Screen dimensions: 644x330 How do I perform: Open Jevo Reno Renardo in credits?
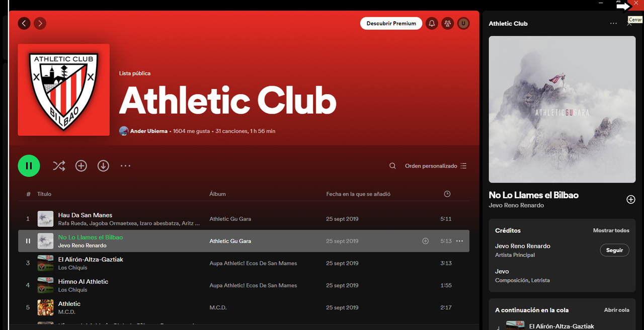[x=522, y=246]
